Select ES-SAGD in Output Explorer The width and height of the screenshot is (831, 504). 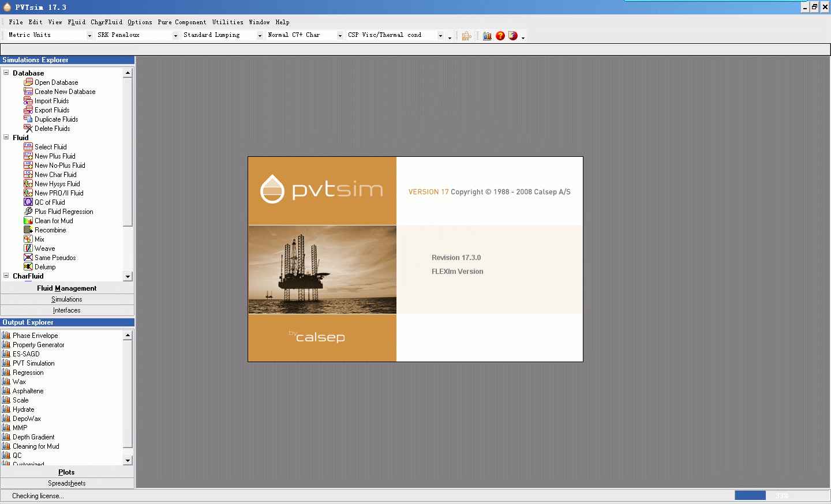point(26,354)
